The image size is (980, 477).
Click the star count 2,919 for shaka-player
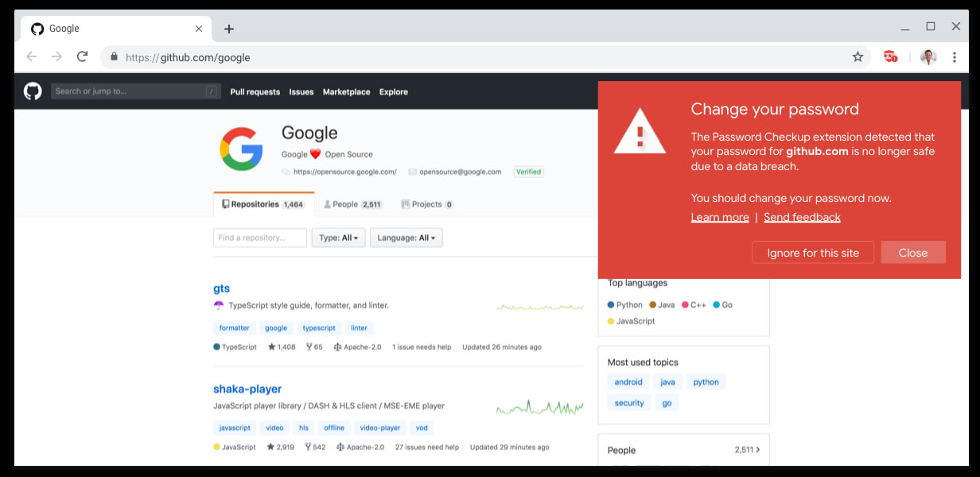pos(281,448)
